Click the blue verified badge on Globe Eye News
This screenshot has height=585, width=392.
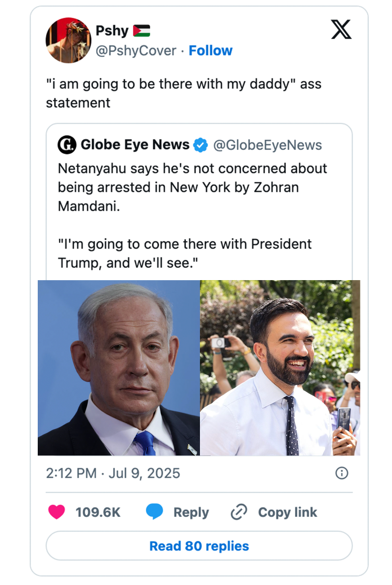point(199,144)
